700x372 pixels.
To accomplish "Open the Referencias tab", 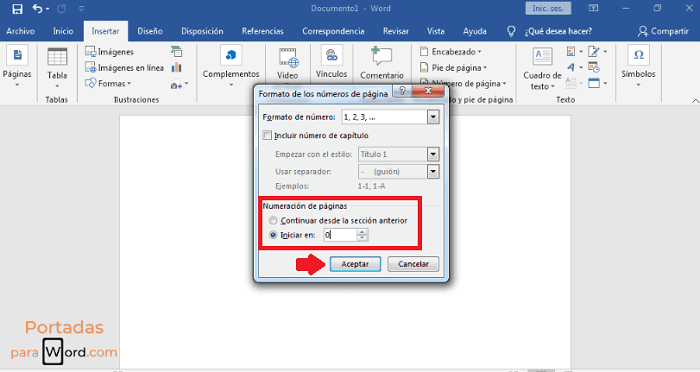I will pyautogui.click(x=262, y=31).
